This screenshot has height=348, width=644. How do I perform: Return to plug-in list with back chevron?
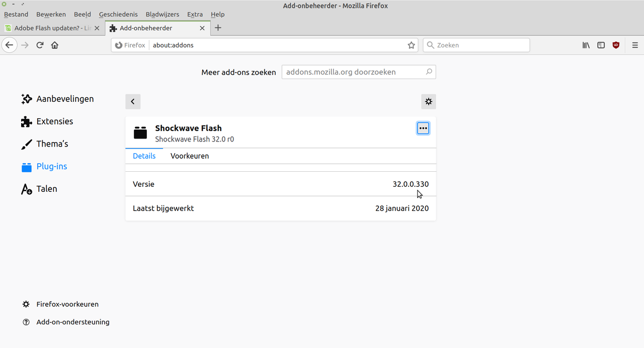(133, 101)
